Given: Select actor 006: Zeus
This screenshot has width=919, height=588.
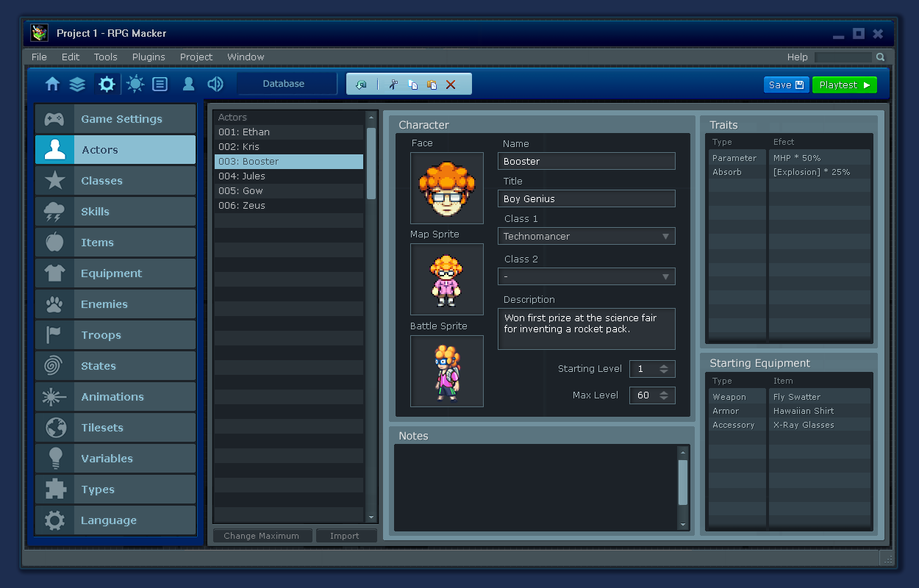Looking at the screenshot, I should pyautogui.click(x=289, y=206).
